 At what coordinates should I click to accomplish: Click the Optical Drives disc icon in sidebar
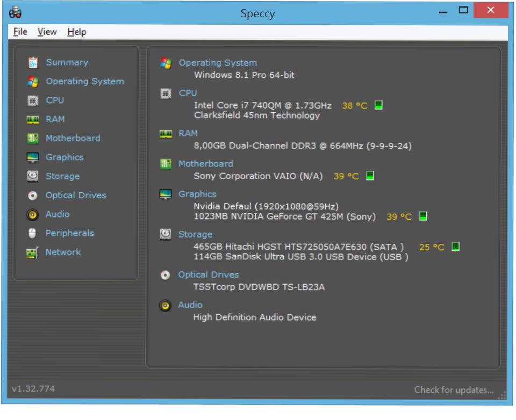pyautogui.click(x=33, y=195)
